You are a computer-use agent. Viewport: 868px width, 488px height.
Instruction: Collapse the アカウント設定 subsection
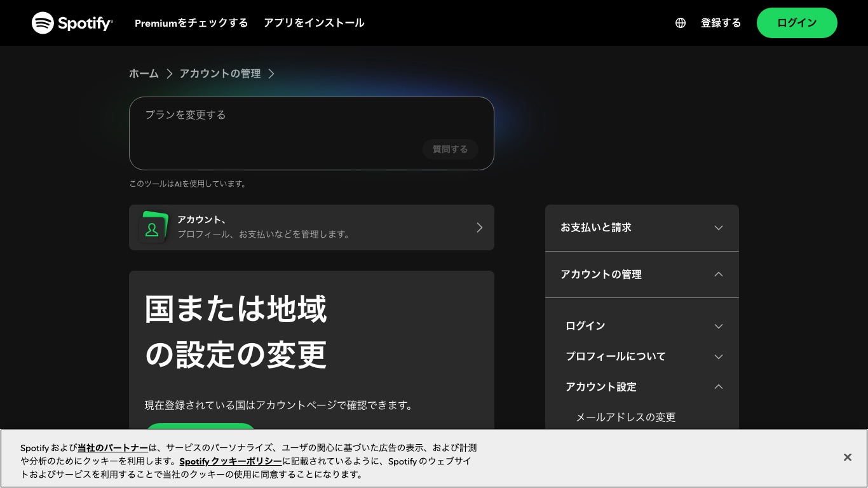click(x=644, y=387)
